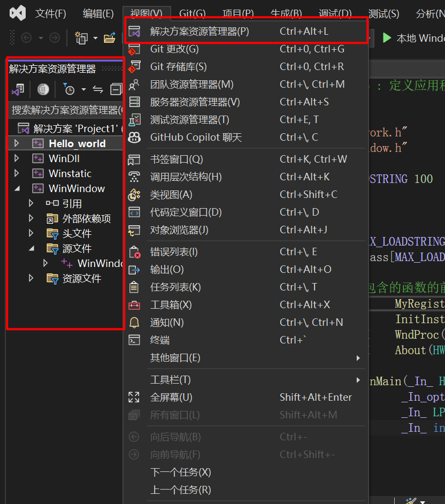Viewport: 445px width, 504px height.
Task: Expand the 头文件 folder arrow
Action: (x=31, y=233)
